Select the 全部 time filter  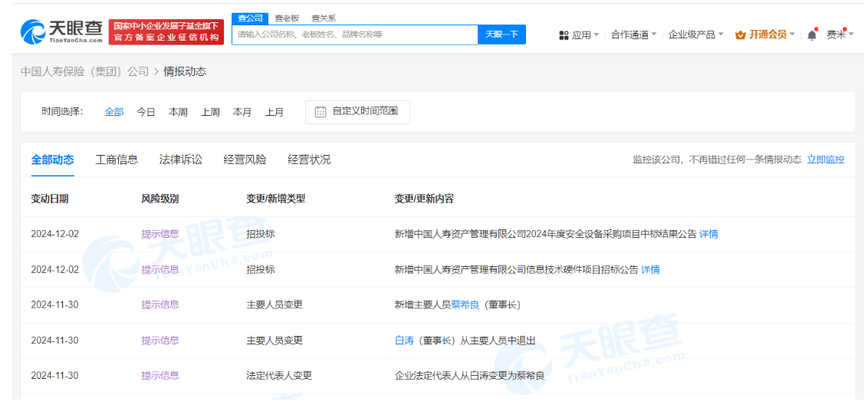(x=114, y=112)
